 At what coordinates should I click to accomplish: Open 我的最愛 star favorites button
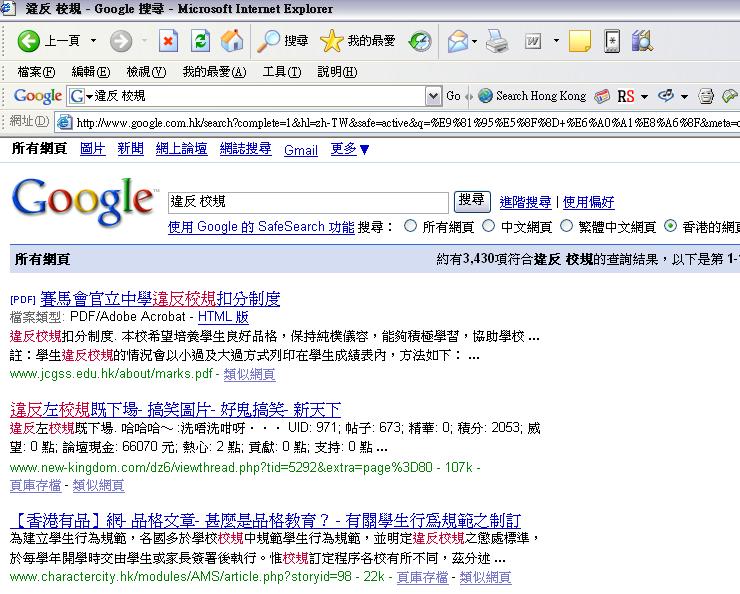point(357,41)
